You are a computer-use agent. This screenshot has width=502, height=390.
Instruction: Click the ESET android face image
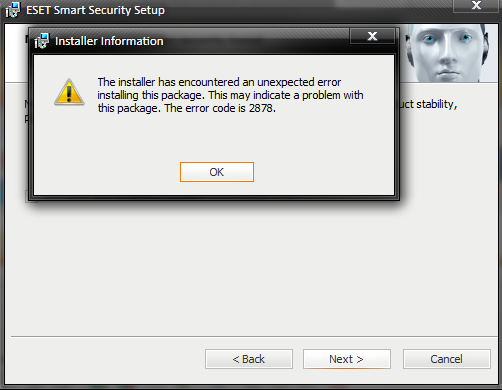coord(448,53)
